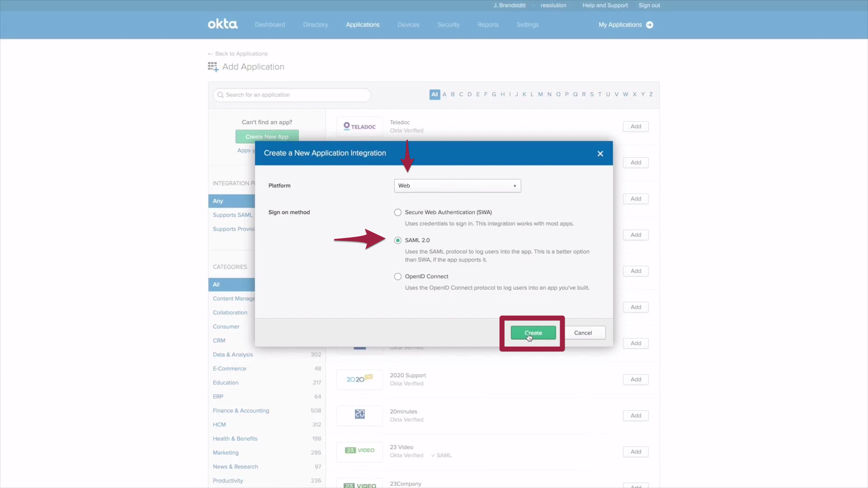
Task: Select Consumer category
Action: point(226,327)
